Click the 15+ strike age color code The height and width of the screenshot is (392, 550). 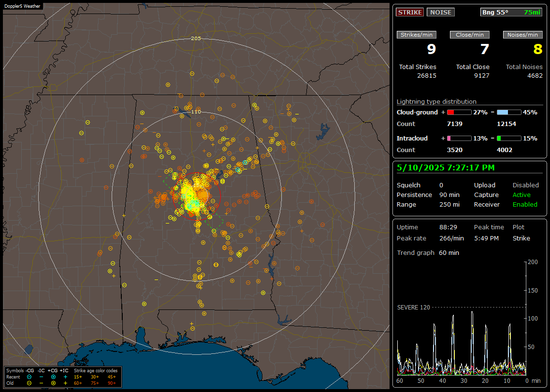tap(78, 377)
